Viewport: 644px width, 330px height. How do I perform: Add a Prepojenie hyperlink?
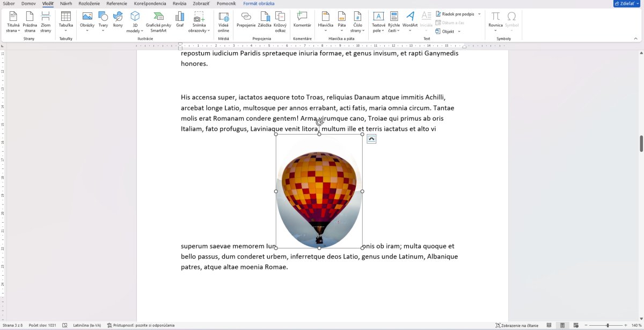point(246,19)
